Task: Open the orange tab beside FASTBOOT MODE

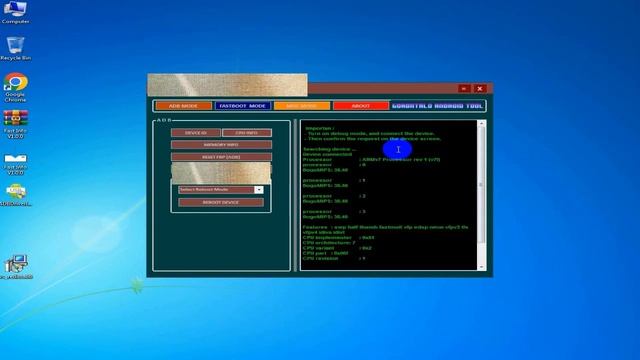Action: click(302, 106)
